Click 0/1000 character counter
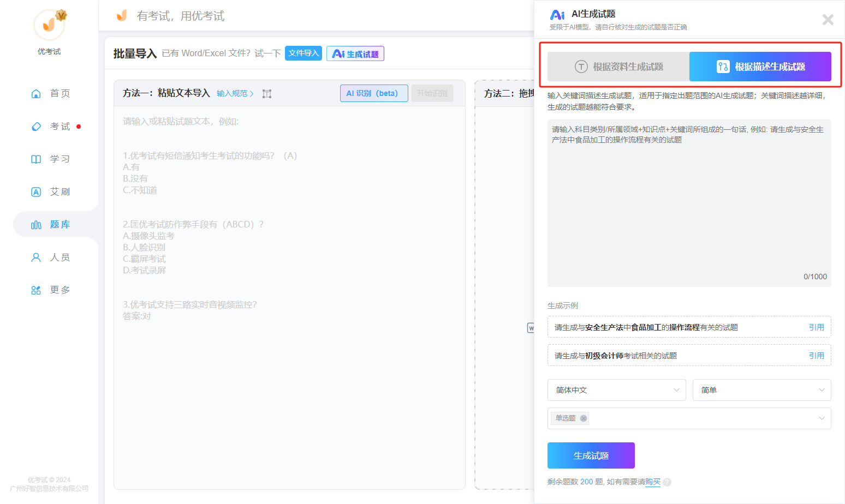 point(815,277)
